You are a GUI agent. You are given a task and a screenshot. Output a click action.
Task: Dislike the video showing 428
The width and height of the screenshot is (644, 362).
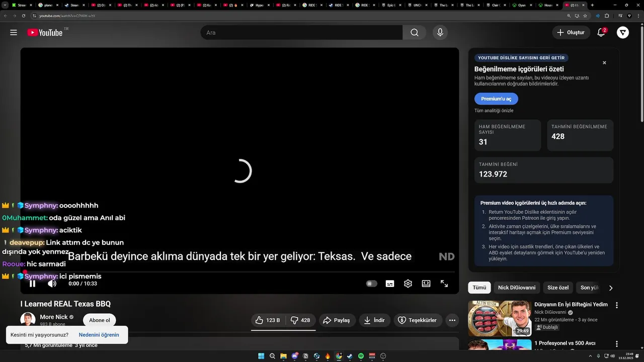(300, 320)
